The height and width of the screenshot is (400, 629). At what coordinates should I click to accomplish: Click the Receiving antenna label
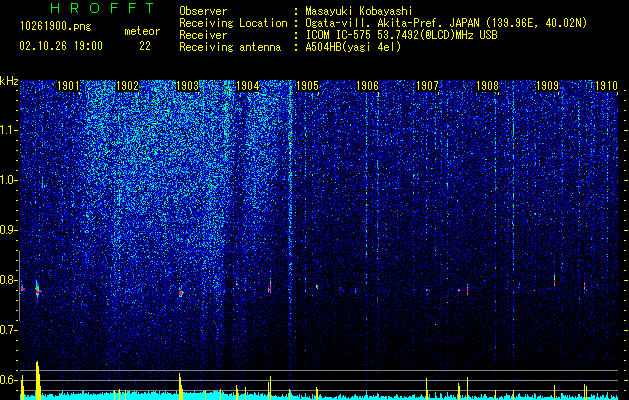point(230,47)
